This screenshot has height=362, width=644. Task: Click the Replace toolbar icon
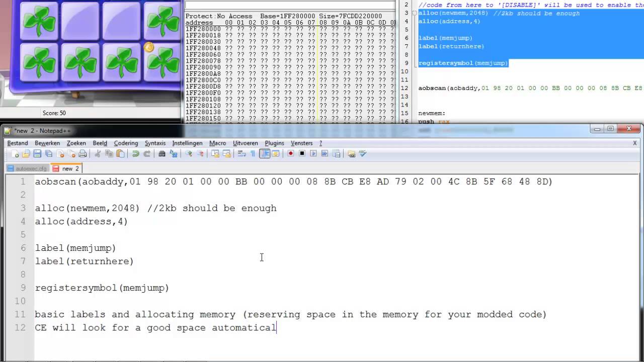[174, 153]
